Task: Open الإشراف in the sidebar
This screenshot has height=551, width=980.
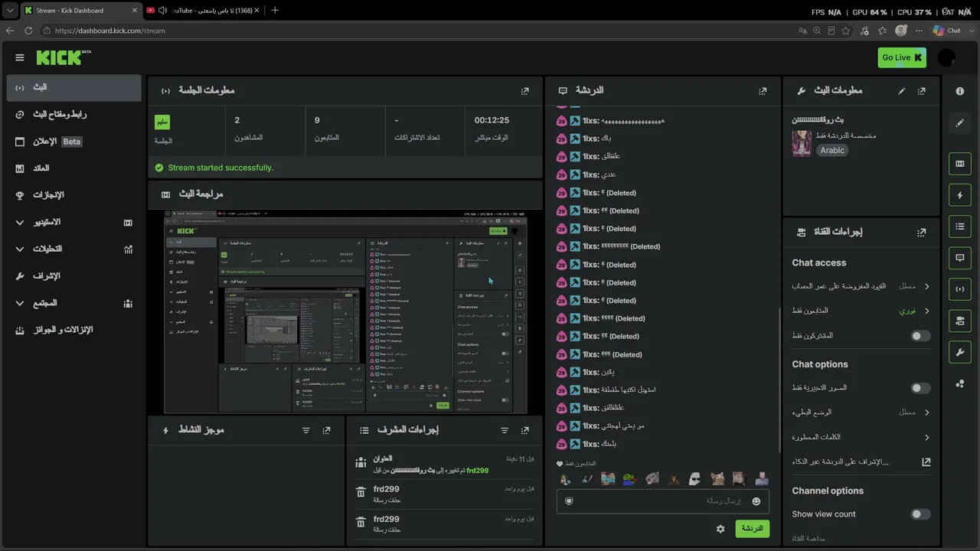Action: pyautogui.click(x=73, y=275)
